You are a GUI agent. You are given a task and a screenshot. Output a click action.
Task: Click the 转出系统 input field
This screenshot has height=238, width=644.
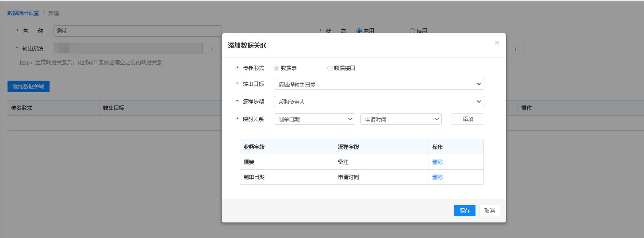[x=128, y=49]
